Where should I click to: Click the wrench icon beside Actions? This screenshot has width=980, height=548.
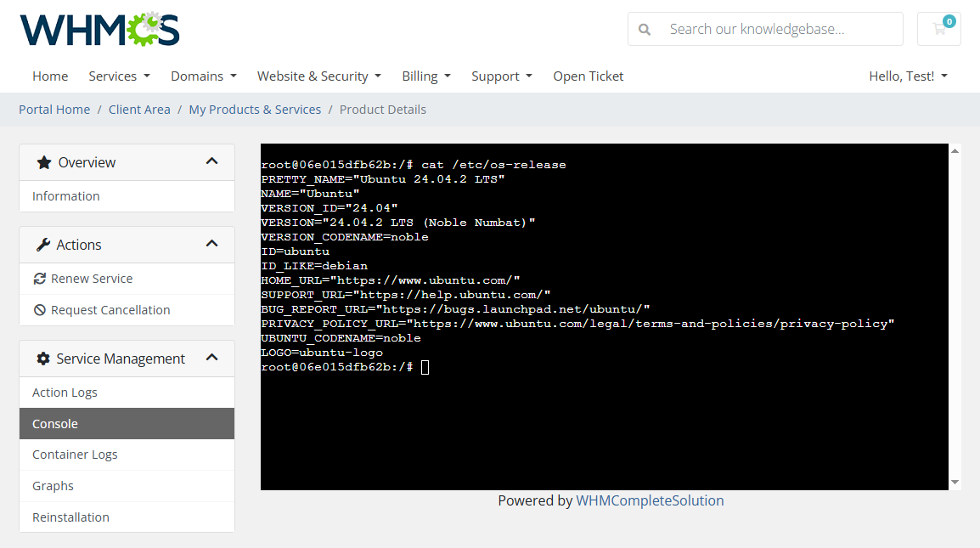45,244
